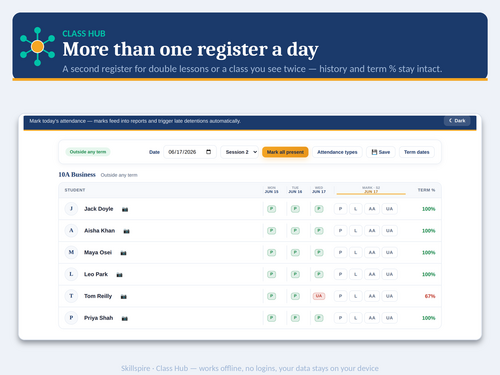500x375 pixels.
Task: Open the camera icon next to Maya Osei
Action: [x=123, y=253]
